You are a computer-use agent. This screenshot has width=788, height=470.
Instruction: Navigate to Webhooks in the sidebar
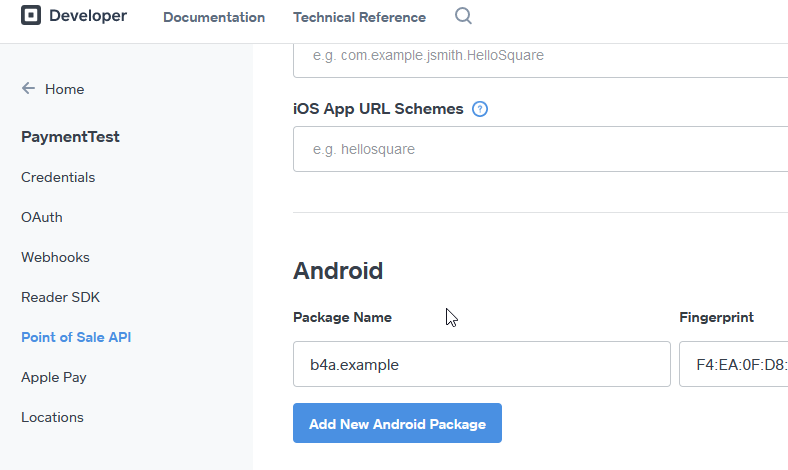(x=55, y=257)
